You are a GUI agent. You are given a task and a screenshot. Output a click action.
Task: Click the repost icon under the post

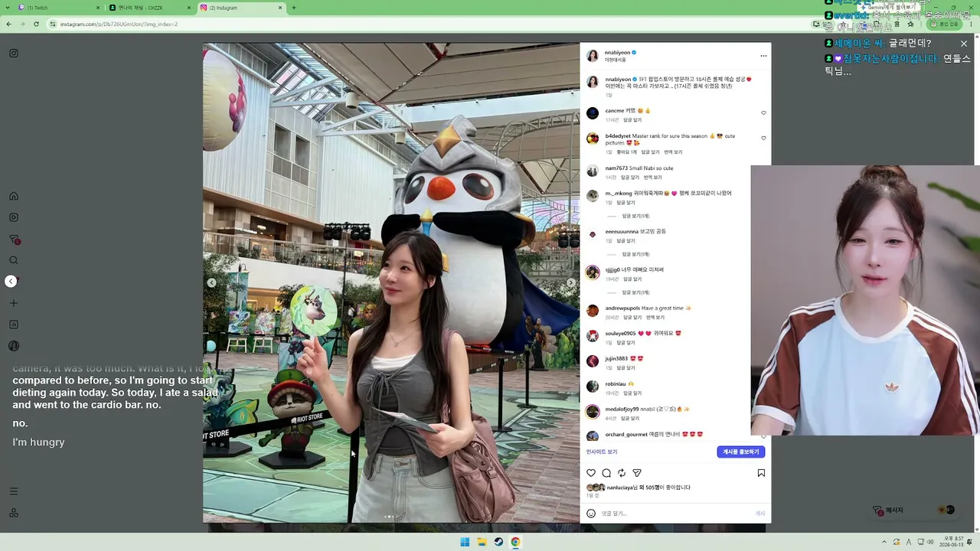pos(622,473)
